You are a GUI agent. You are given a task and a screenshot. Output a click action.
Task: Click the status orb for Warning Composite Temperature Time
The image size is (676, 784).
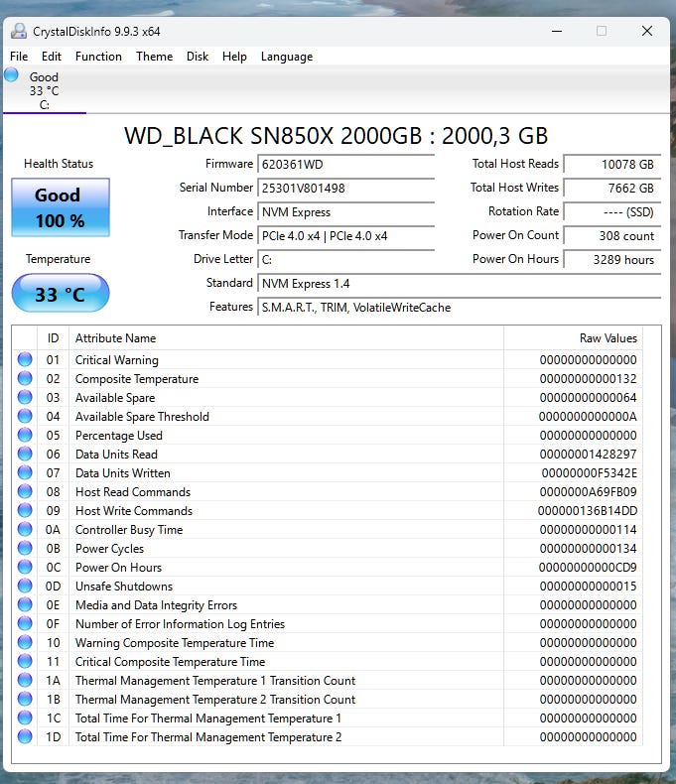coord(25,642)
